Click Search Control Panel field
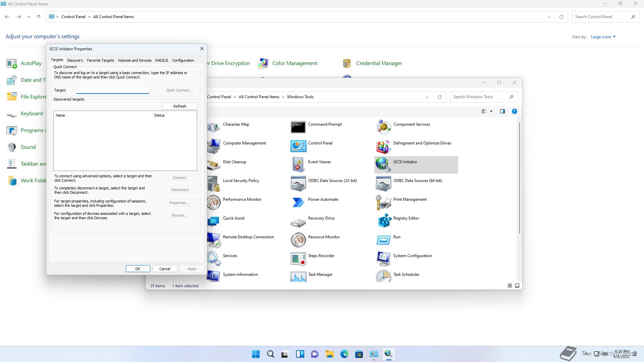The width and height of the screenshot is (644, 362). [x=606, y=17]
